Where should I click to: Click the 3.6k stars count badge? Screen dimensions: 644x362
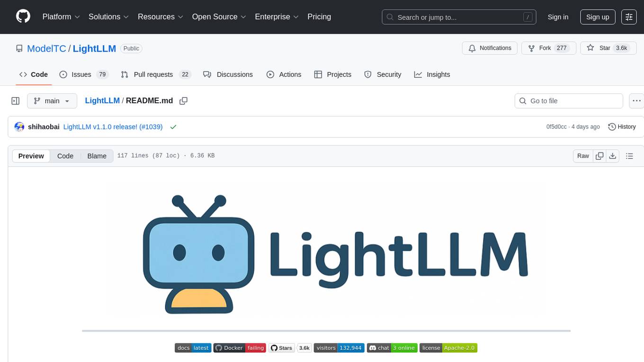click(304, 348)
